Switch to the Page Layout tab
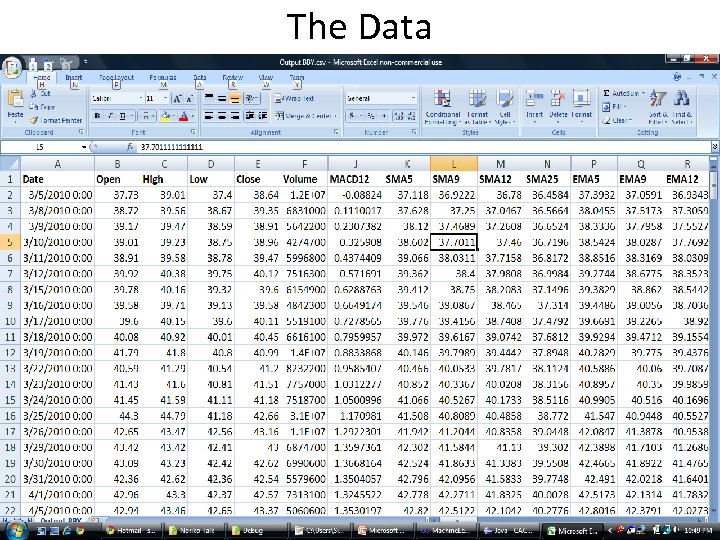The image size is (720, 540). tap(117, 78)
